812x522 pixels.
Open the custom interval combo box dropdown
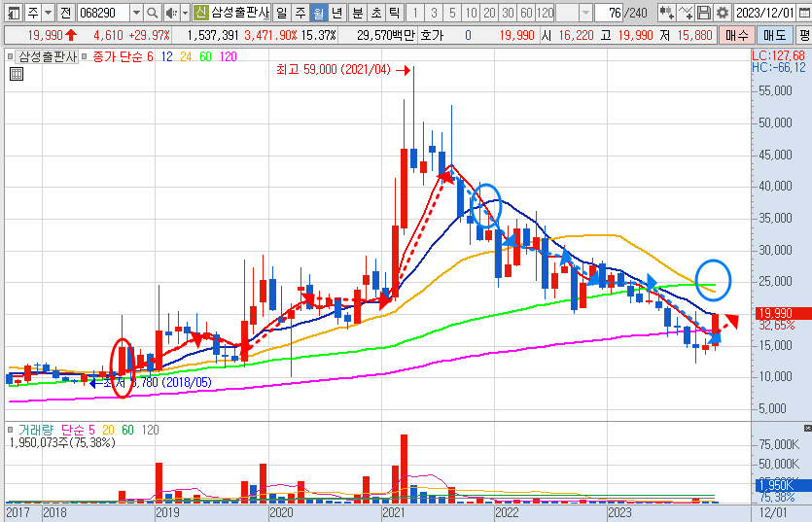tap(585, 13)
